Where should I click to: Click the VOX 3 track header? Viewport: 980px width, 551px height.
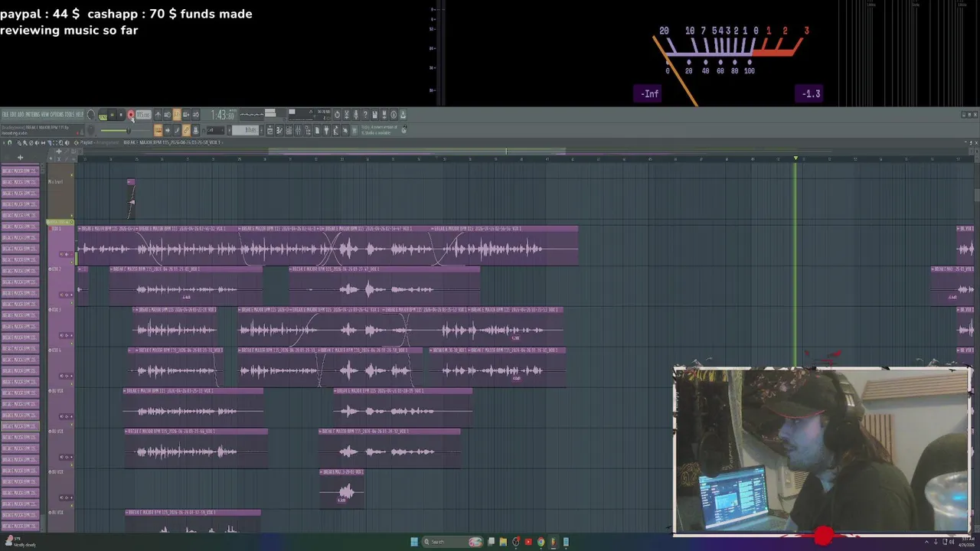pyautogui.click(x=61, y=328)
